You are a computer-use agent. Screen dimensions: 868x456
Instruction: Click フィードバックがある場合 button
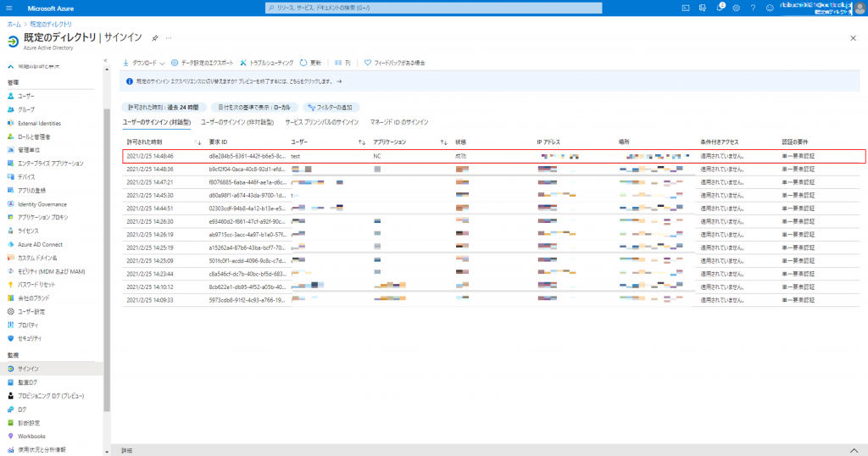click(395, 63)
